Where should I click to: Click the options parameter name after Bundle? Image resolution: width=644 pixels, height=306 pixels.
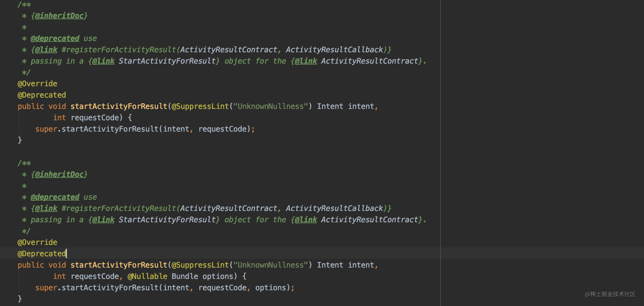[218, 276]
